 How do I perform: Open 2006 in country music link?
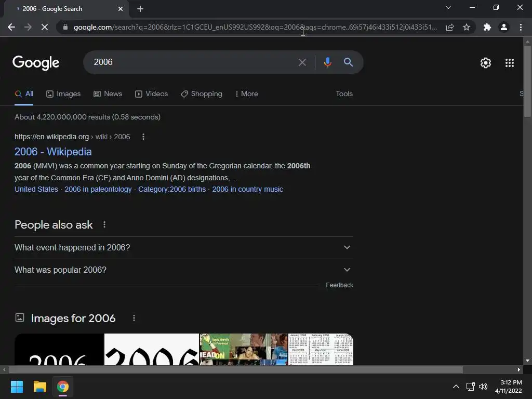(x=247, y=189)
